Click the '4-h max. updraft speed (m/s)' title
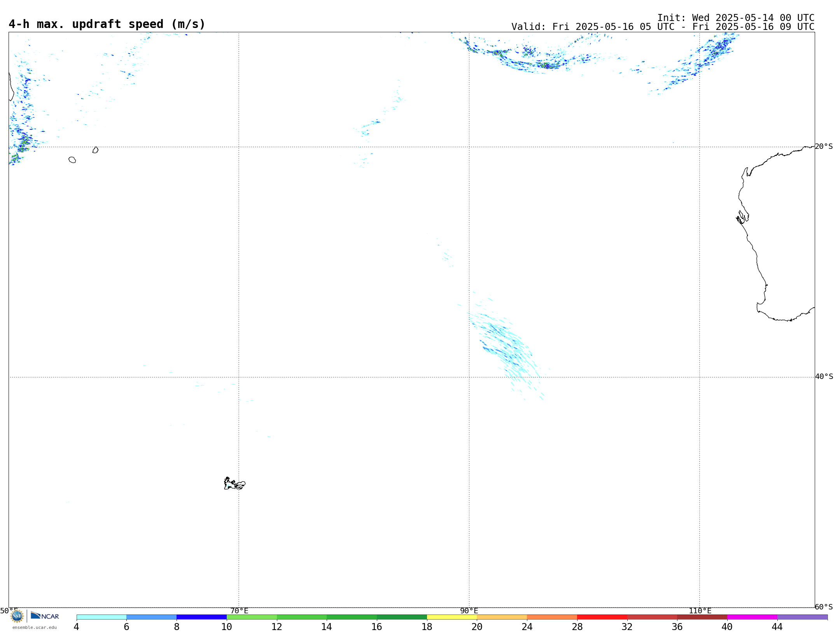 click(x=107, y=24)
